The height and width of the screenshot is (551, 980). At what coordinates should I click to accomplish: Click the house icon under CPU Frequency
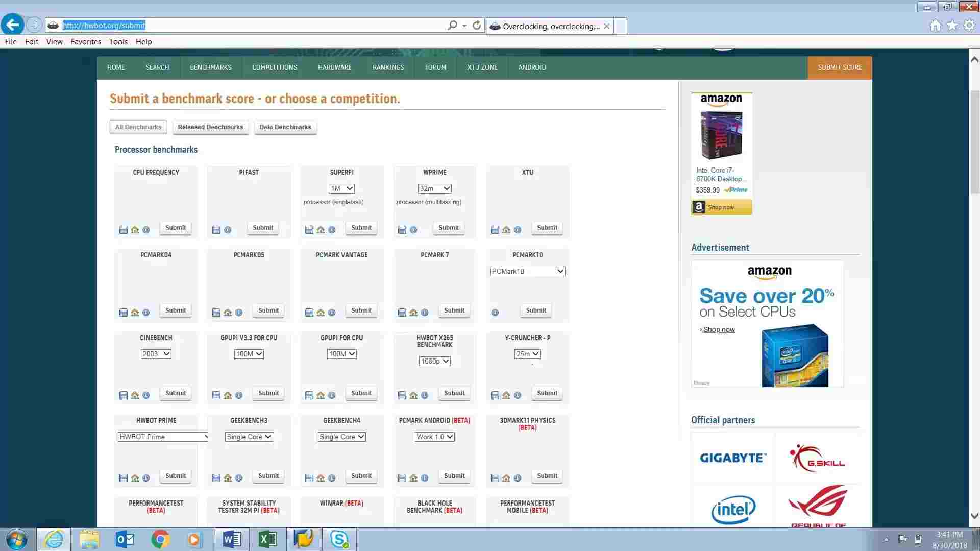coord(135,230)
